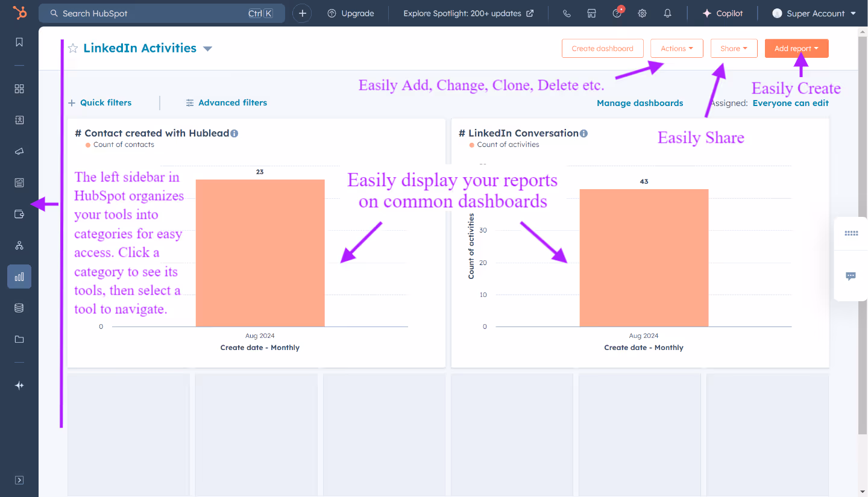Open the calling phone icon
This screenshot has width=868, height=497.
(566, 13)
